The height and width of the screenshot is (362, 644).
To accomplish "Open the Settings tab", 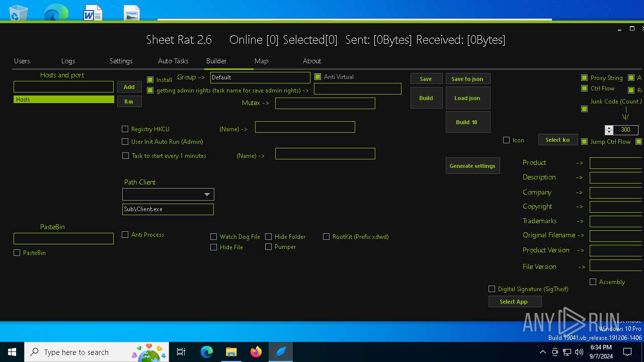I will point(121,61).
